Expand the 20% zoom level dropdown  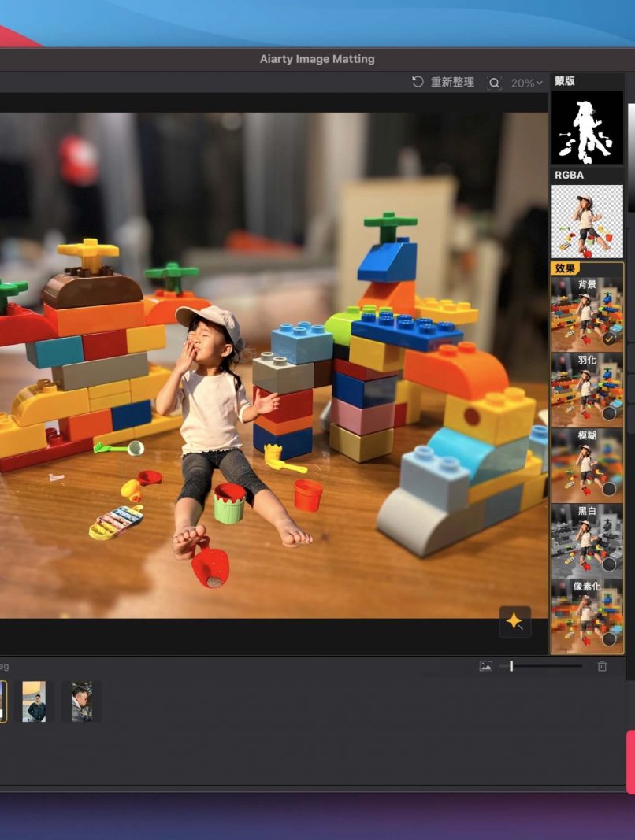click(527, 83)
